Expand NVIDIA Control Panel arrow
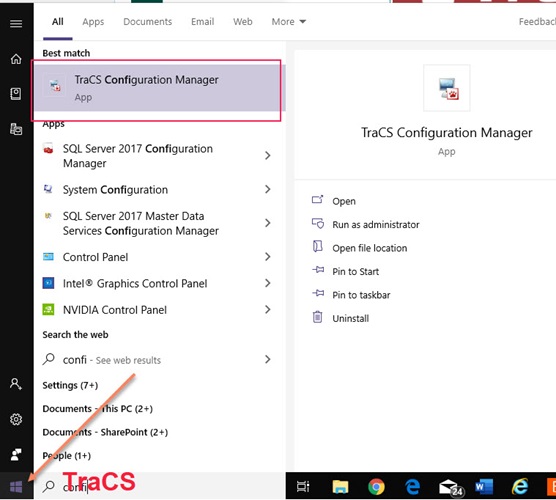This screenshot has width=556, height=500. click(268, 310)
